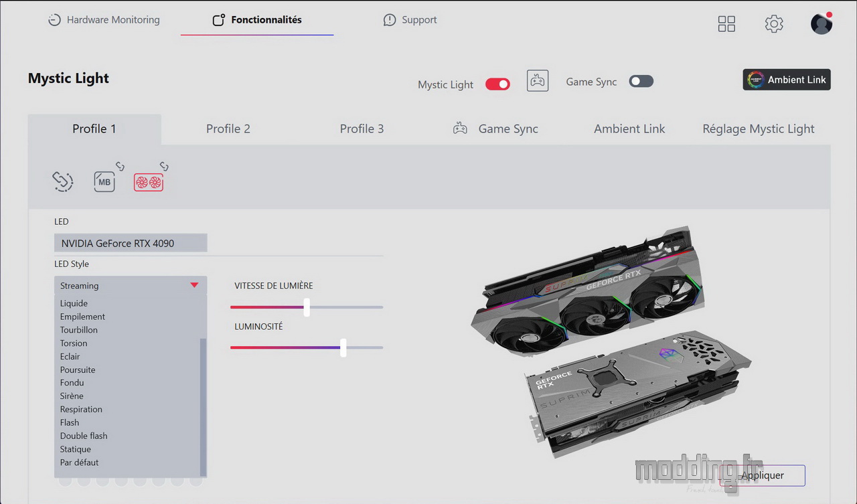The image size is (857, 504).
Task: Click the Appliquer button
Action: click(763, 476)
